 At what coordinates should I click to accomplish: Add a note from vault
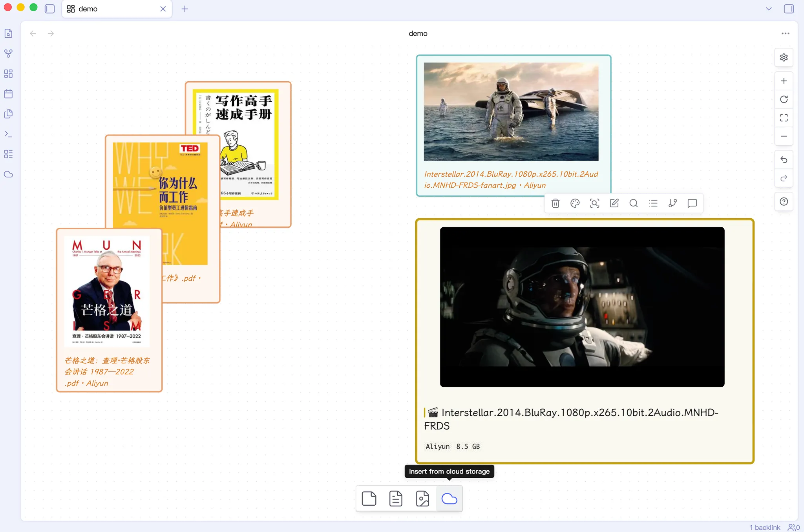point(396,499)
